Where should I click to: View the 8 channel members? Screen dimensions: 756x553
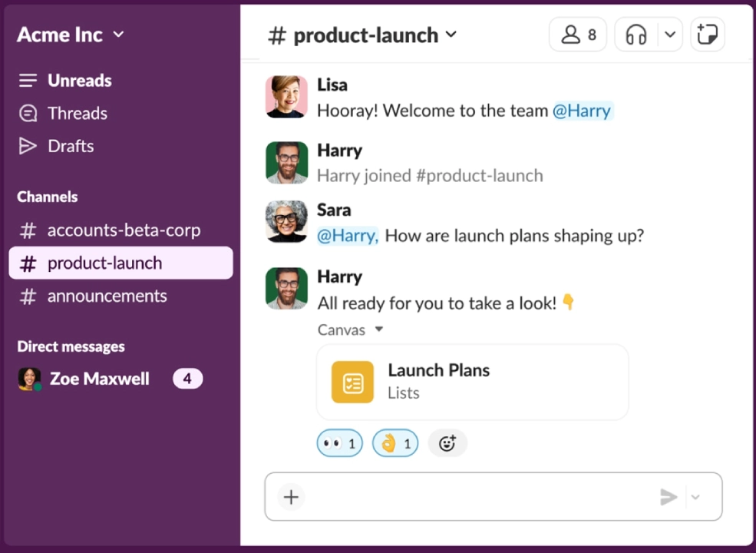(x=578, y=35)
